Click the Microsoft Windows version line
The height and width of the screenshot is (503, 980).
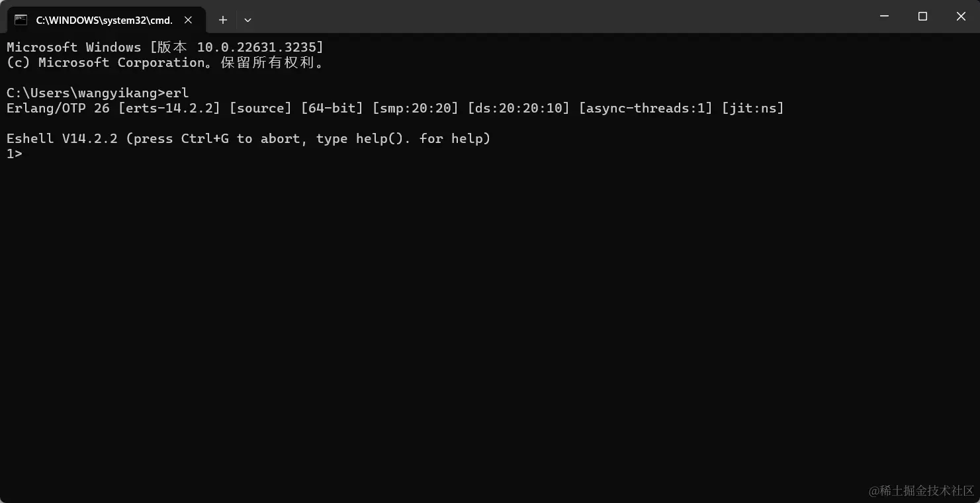pyautogui.click(x=165, y=47)
